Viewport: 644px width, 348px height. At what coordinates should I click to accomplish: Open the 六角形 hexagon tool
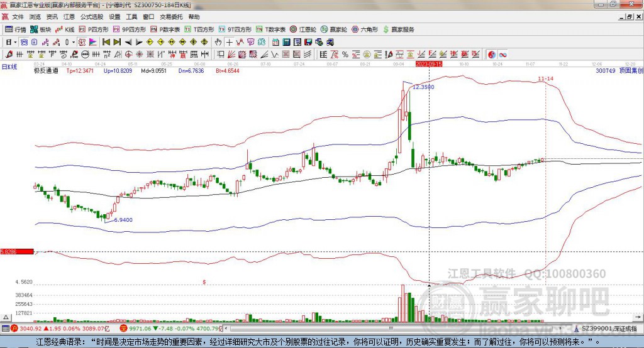click(x=365, y=30)
